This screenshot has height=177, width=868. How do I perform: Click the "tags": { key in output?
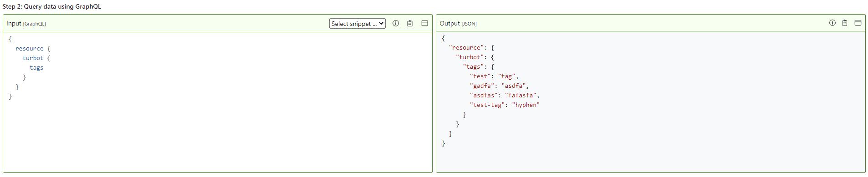tap(478, 67)
